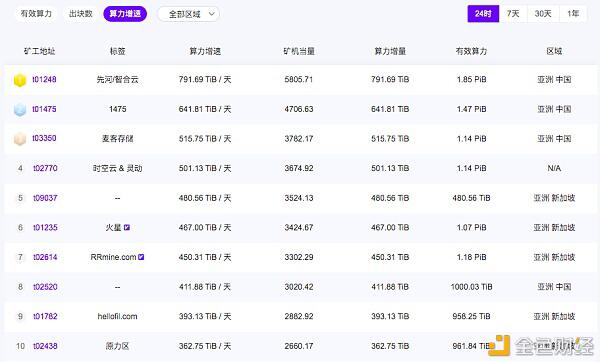Click the 矿机当量 column header
Screen dimensions: 600x362
299,51
